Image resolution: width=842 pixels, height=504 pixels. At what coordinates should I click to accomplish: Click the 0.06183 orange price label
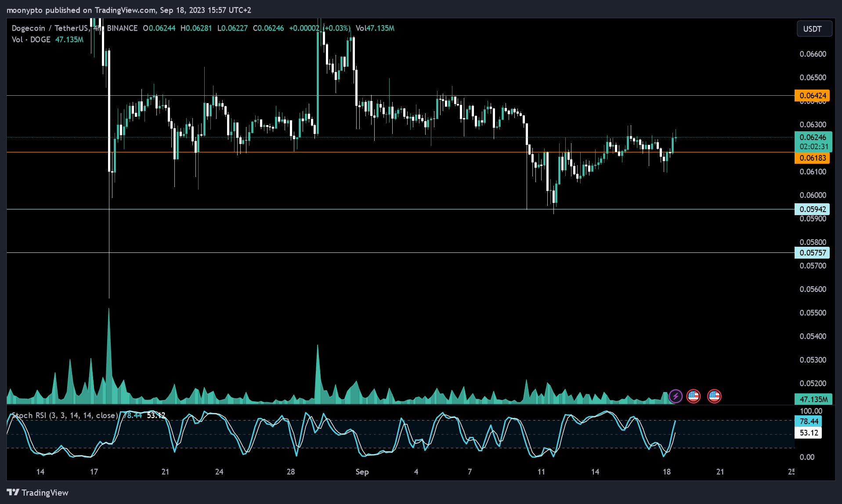point(812,158)
